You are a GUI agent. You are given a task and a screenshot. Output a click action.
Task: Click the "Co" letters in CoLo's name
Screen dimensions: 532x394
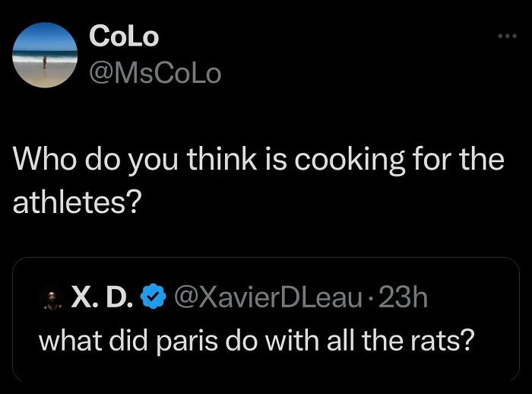[x=105, y=37]
